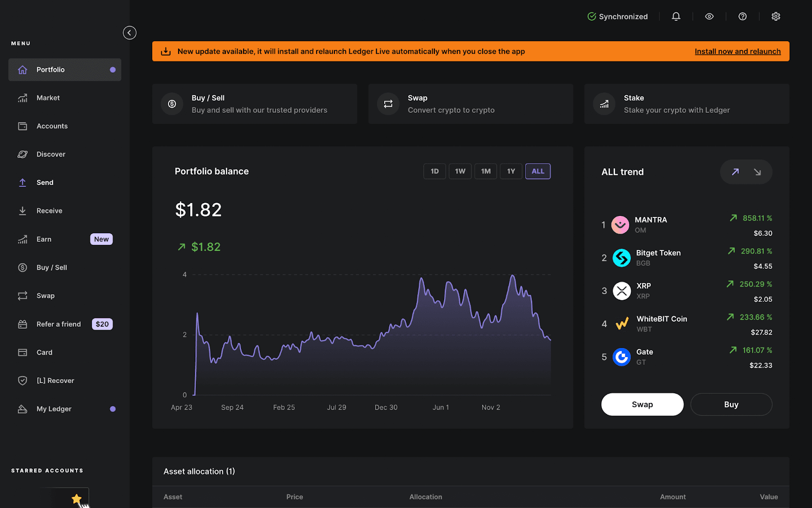The image size is (812, 508).
Task: Select the 1Y time range tab
Action: [x=511, y=171]
